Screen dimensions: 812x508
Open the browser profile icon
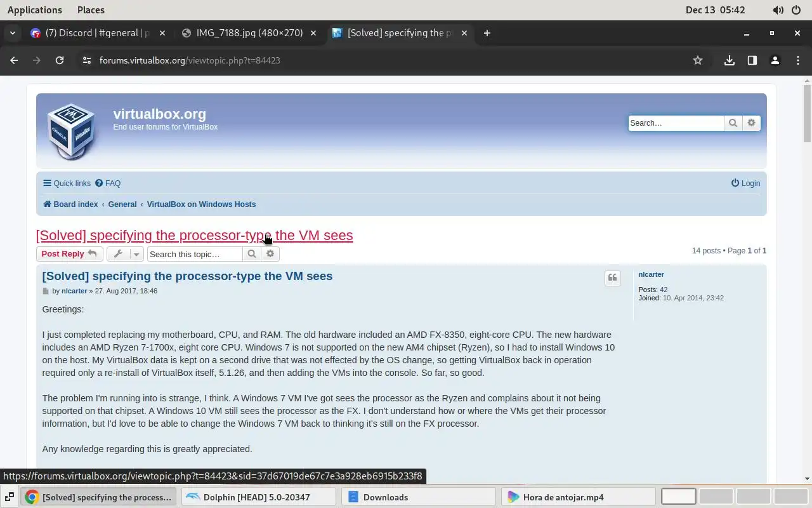[x=775, y=60]
